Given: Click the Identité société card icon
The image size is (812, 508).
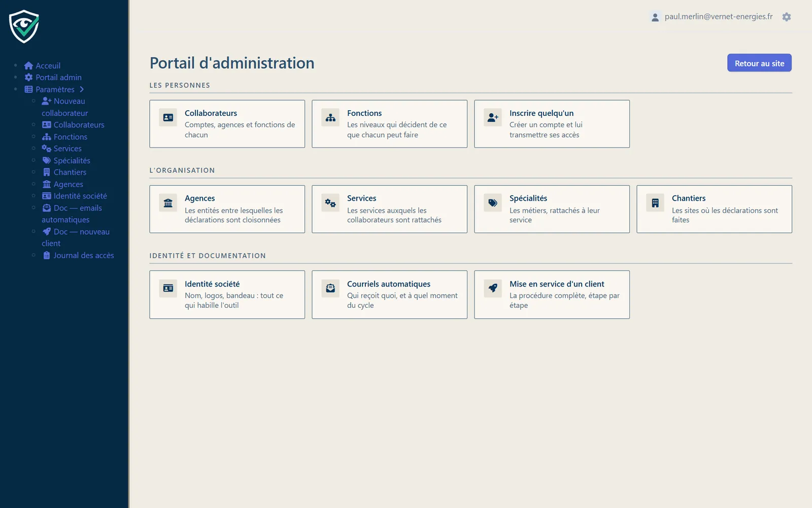Looking at the screenshot, I should (168, 289).
